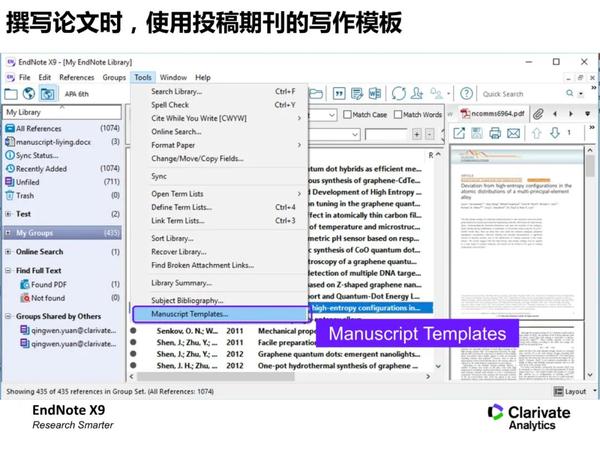Open the File menu
Viewport: 600px width, 450px height.
tap(24, 77)
